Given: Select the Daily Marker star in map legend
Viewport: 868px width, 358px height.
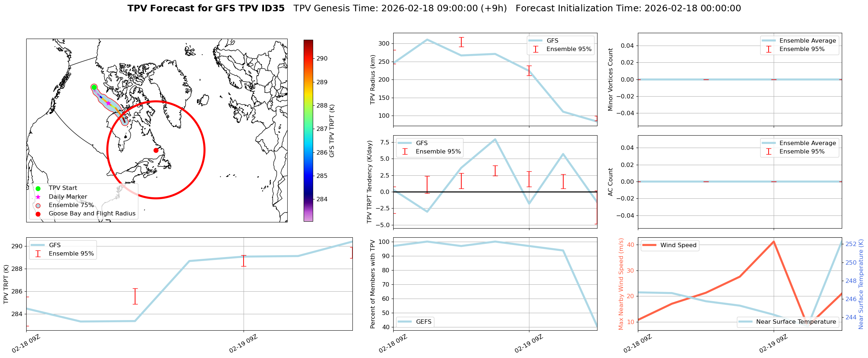Looking at the screenshot, I should 38,197.
